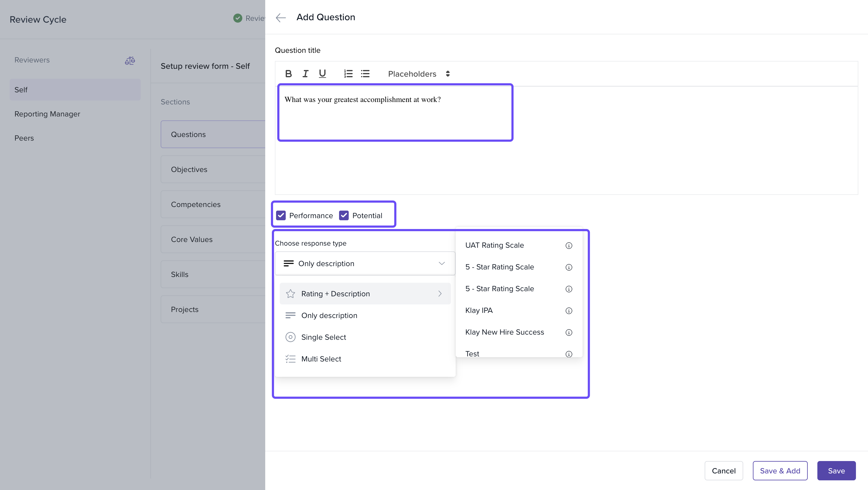Insert a bulleted list
868x490 pixels.
(365, 74)
